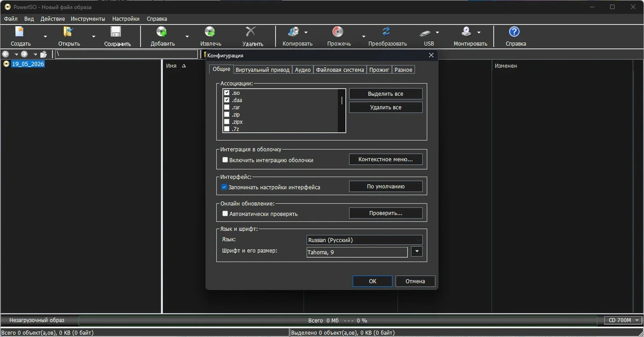Click the Копировать (Copy) toolbar icon

pyautogui.click(x=295, y=32)
